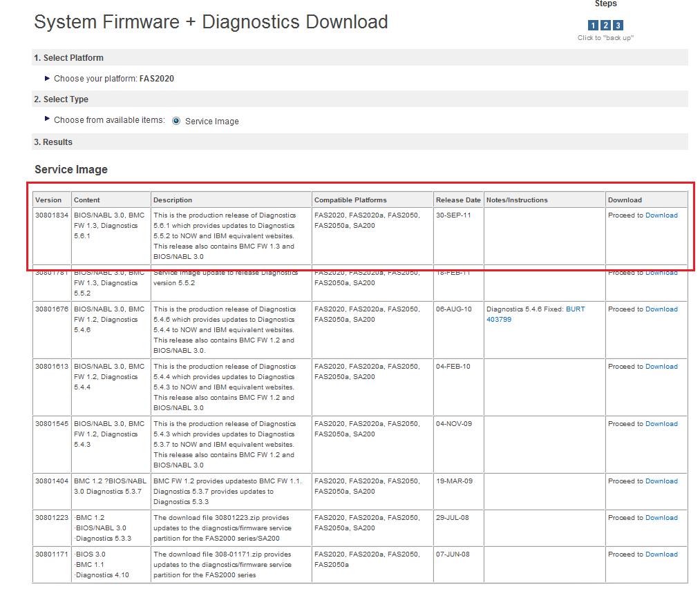Click the step 2 box
The image size is (700, 589).
pyautogui.click(x=605, y=26)
